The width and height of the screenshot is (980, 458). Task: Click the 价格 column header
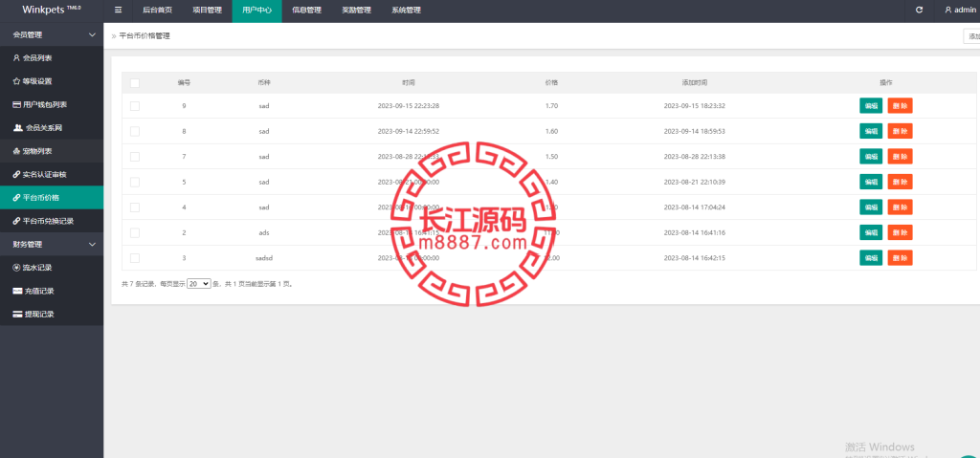click(551, 82)
